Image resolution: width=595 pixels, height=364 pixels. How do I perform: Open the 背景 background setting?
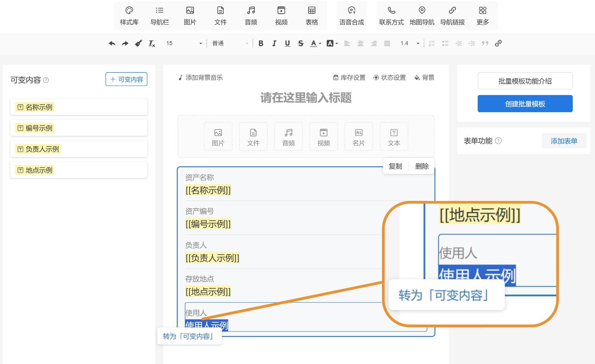click(424, 78)
